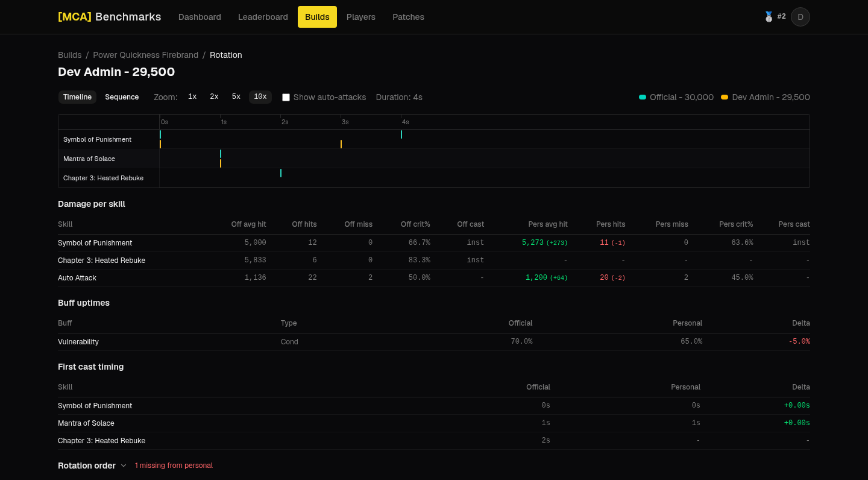Image resolution: width=868 pixels, height=480 pixels.
Task: Click the Builds breadcrumb link
Action: pyautogui.click(x=70, y=55)
